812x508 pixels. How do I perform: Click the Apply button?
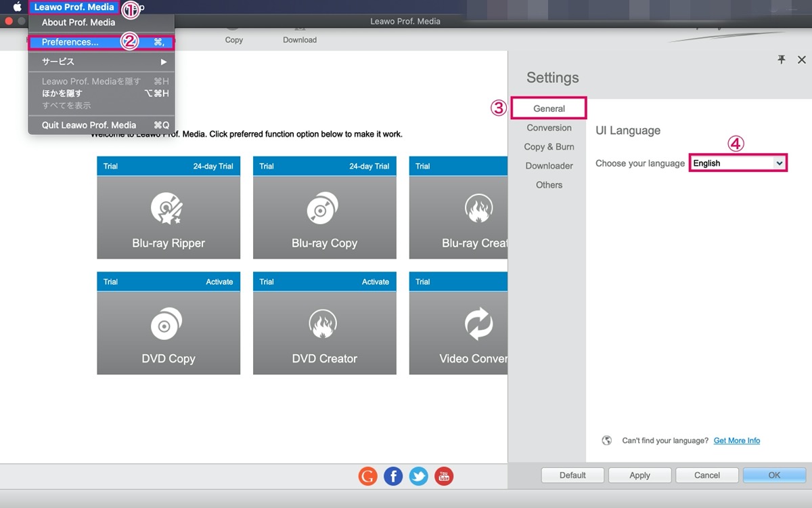click(639, 475)
